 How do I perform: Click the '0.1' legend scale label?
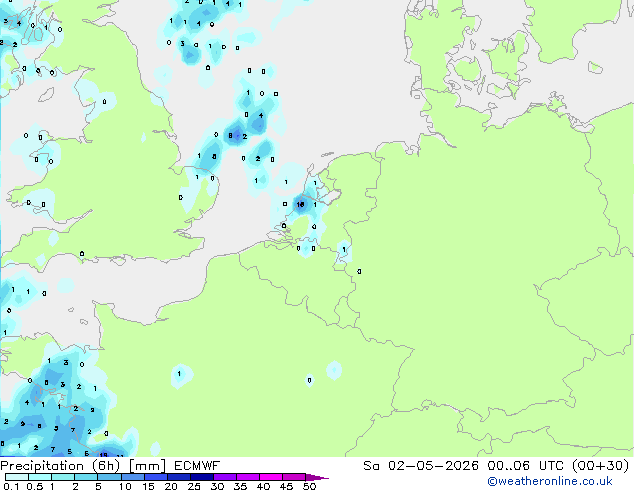(x=11, y=486)
